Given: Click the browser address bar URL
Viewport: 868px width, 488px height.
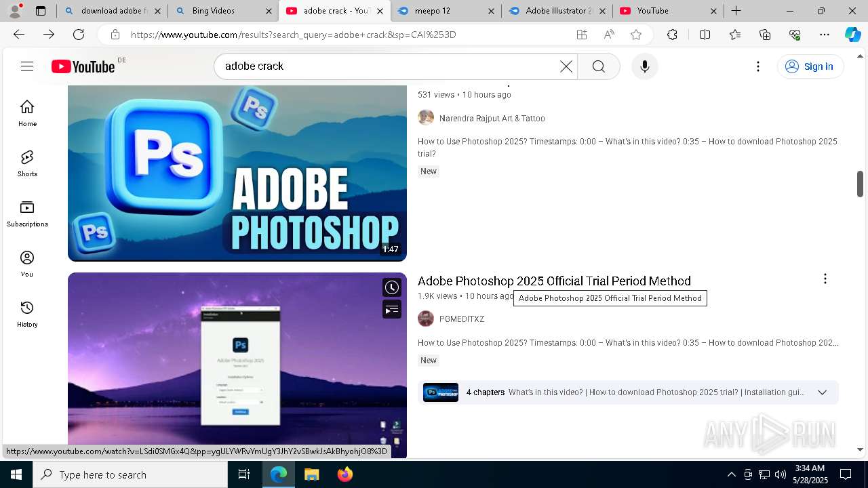Looking at the screenshot, I should 293,35.
